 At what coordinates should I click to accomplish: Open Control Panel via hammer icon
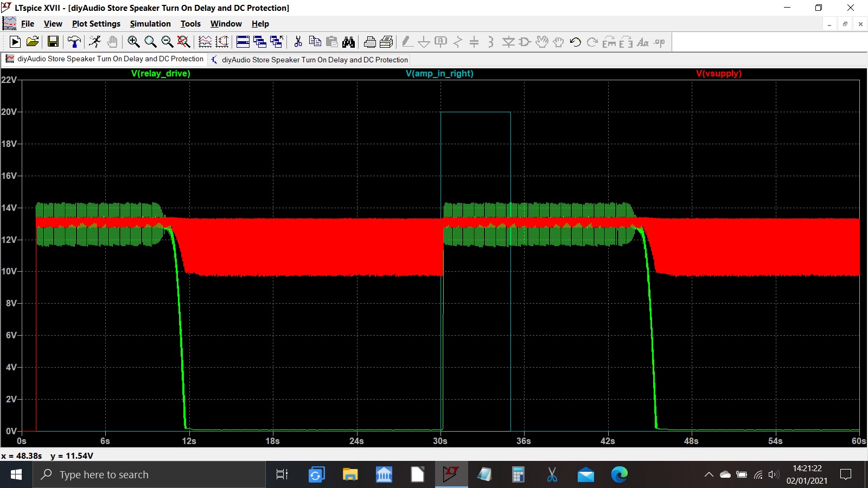point(74,42)
